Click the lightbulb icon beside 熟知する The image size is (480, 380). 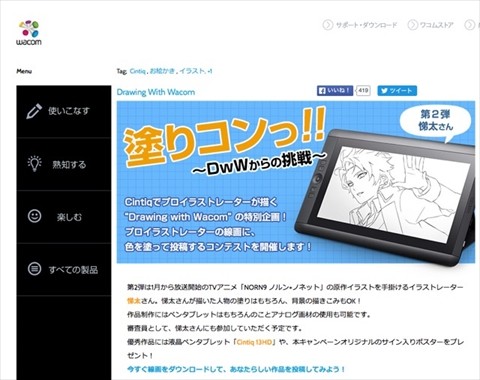(x=35, y=164)
